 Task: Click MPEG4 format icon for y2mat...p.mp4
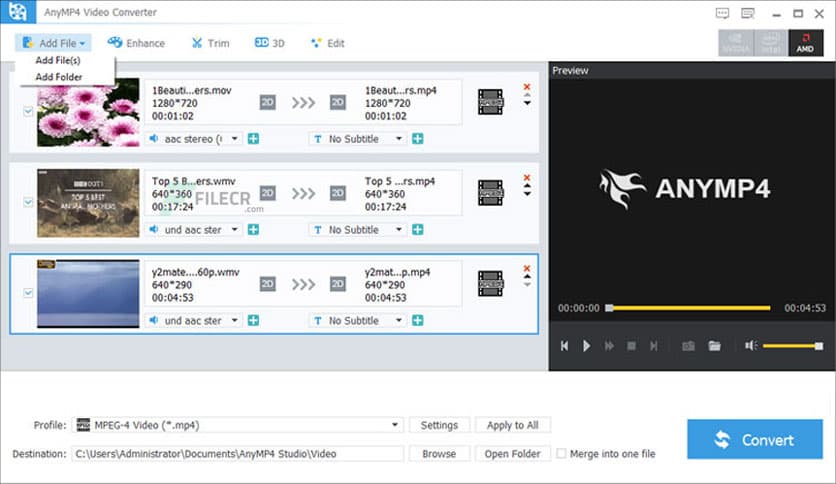491,284
